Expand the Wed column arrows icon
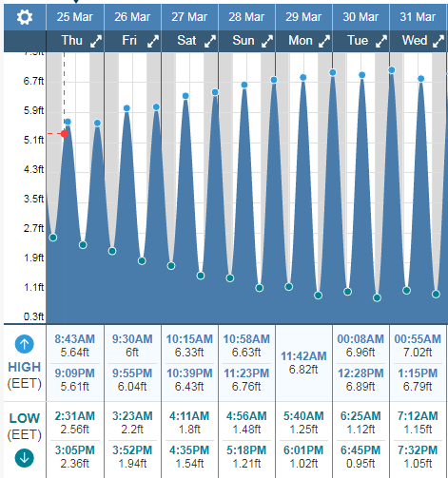The width and height of the screenshot is (448, 478). point(438,41)
